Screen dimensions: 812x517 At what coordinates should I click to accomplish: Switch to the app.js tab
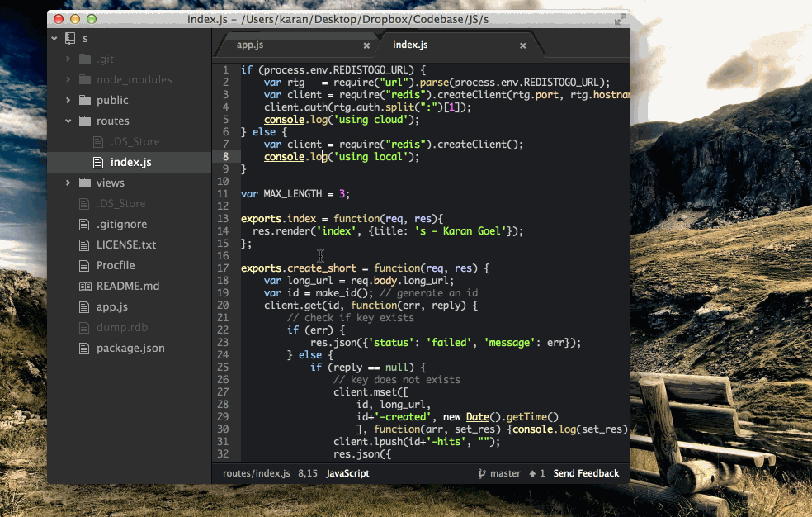tap(251, 45)
